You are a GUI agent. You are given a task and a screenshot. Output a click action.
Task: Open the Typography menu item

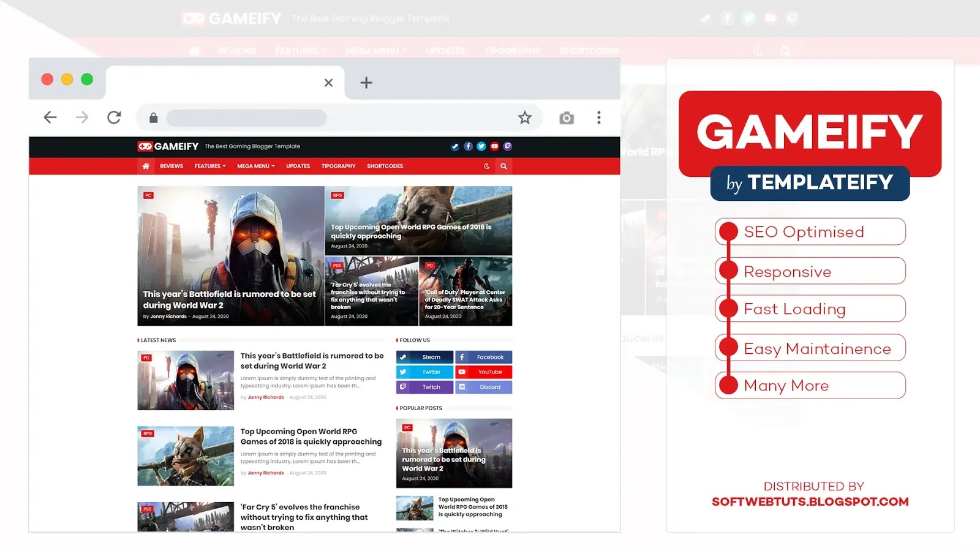(339, 166)
